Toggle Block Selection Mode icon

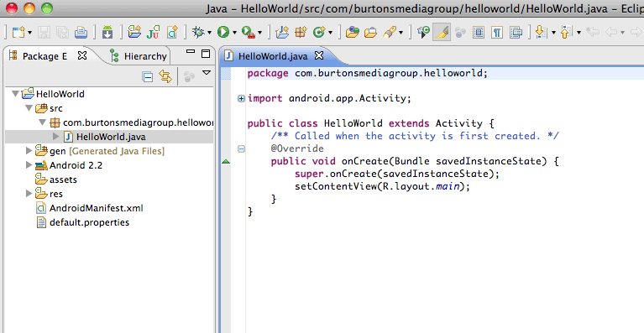coord(479,32)
